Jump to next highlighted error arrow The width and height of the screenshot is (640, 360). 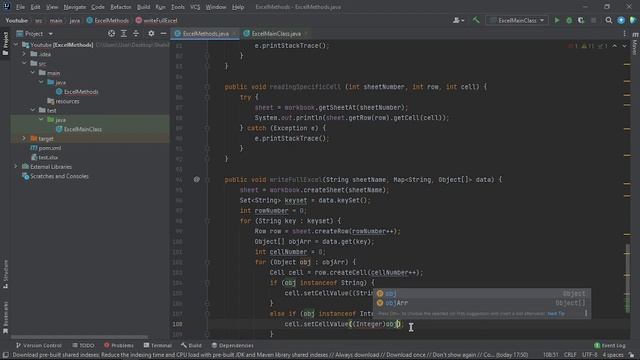[624, 46]
